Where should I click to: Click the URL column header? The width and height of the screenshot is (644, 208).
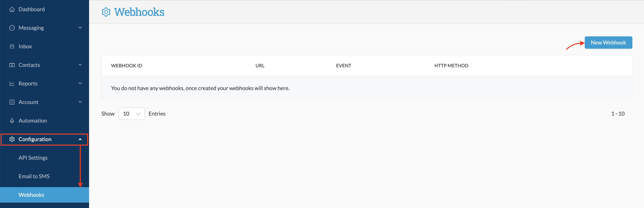[x=260, y=66]
